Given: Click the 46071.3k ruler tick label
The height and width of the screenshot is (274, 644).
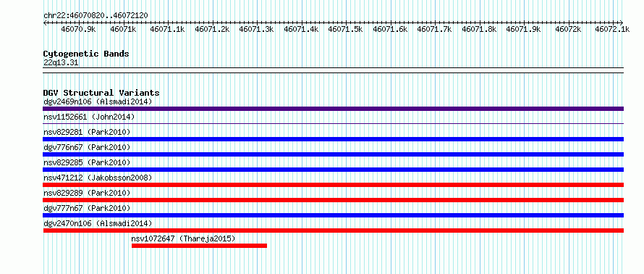Looking at the screenshot, I should [257, 29].
